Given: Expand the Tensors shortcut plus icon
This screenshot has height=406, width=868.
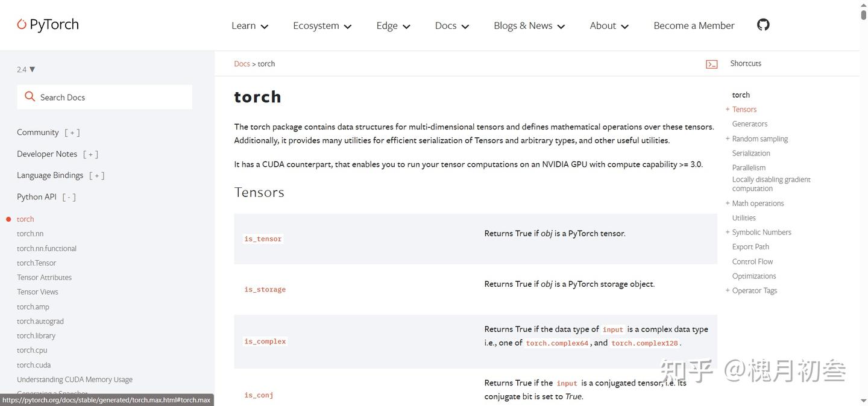Looking at the screenshot, I should (728, 109).
